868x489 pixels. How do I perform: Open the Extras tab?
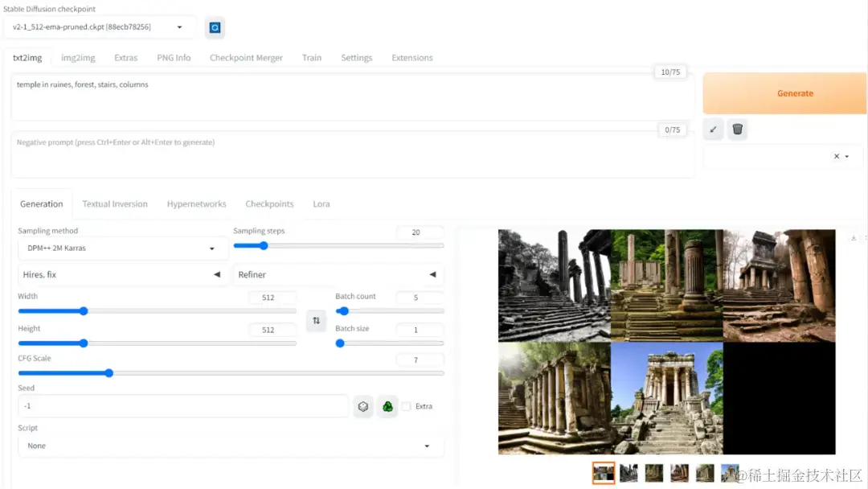(125, 58)
